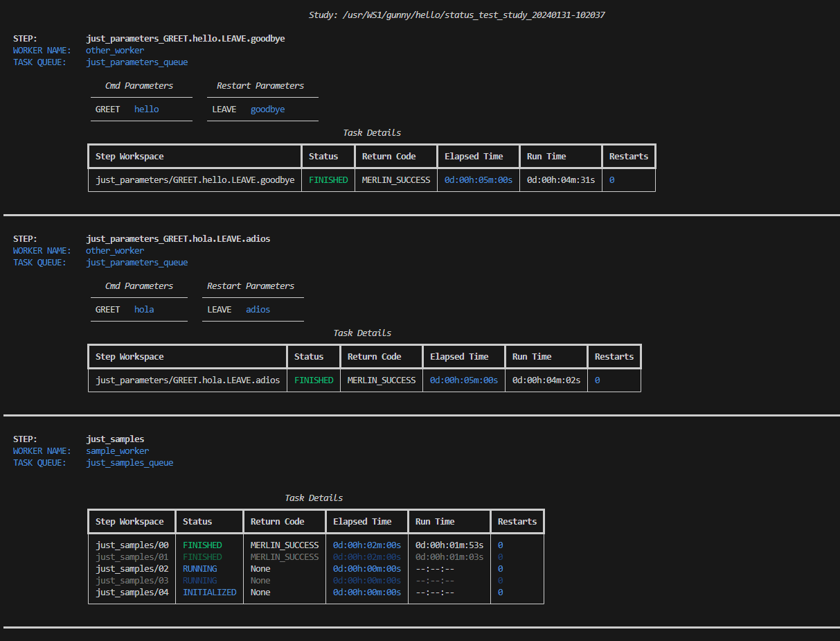Click FINISHED status in the just_samples/01 row
This screenshot has height=641, width=840.
click(202, 557)
